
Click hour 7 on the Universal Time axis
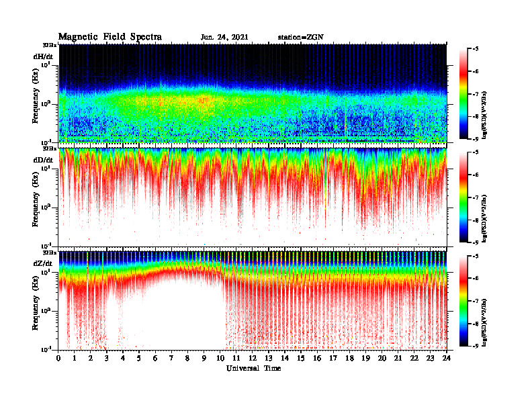[171, 359]
